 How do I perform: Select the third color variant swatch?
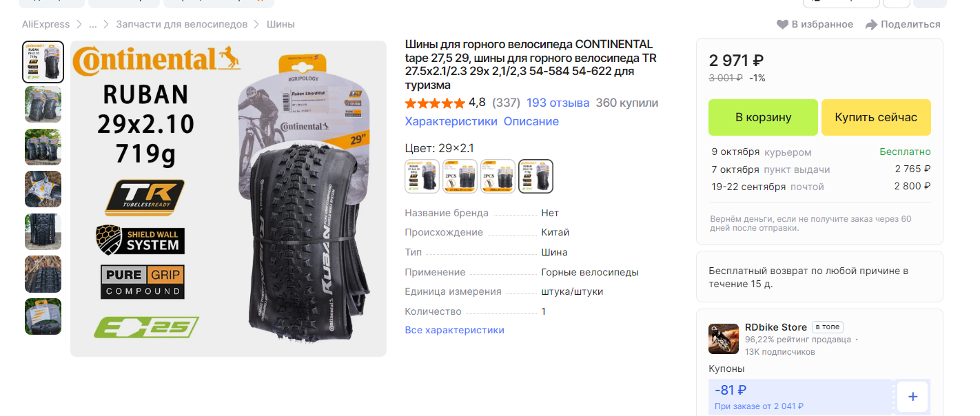pos(498,176)
